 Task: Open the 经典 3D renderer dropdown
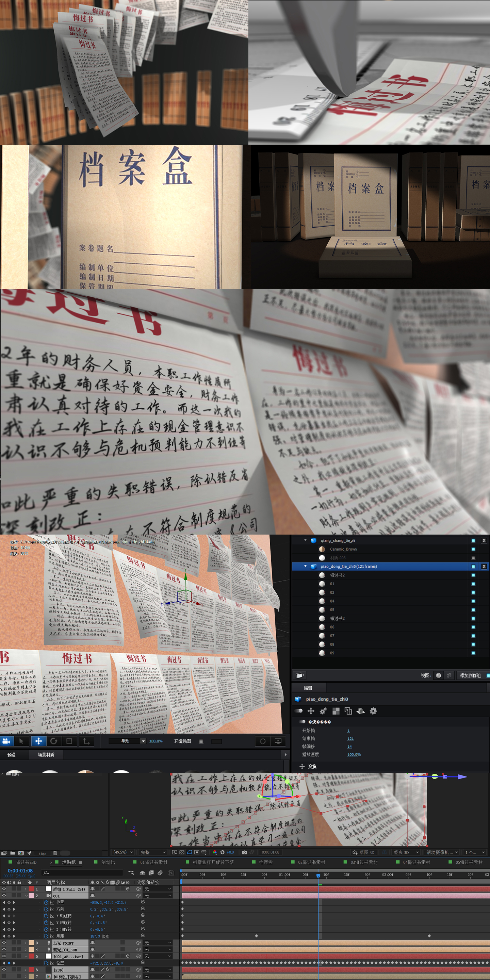[x=406, y=852]
